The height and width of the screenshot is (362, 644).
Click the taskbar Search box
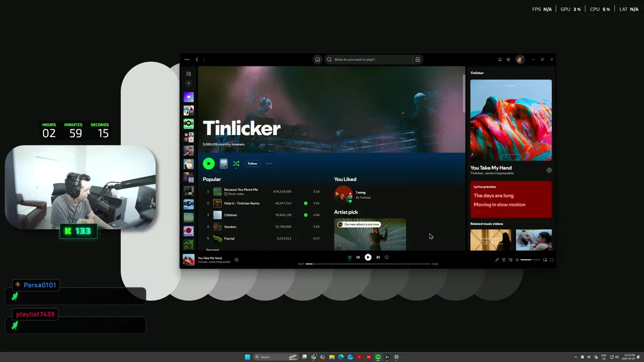276,357
